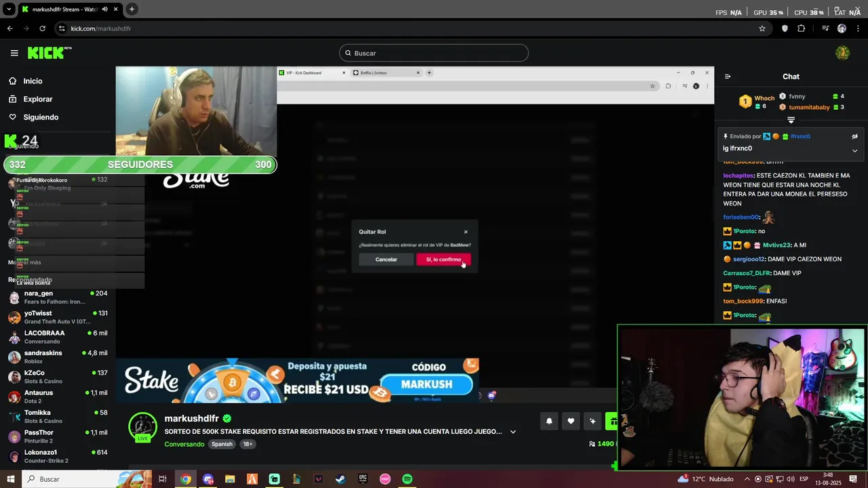868x488 pixels.
Task: Open volume control in system tray
Action: 791,479
